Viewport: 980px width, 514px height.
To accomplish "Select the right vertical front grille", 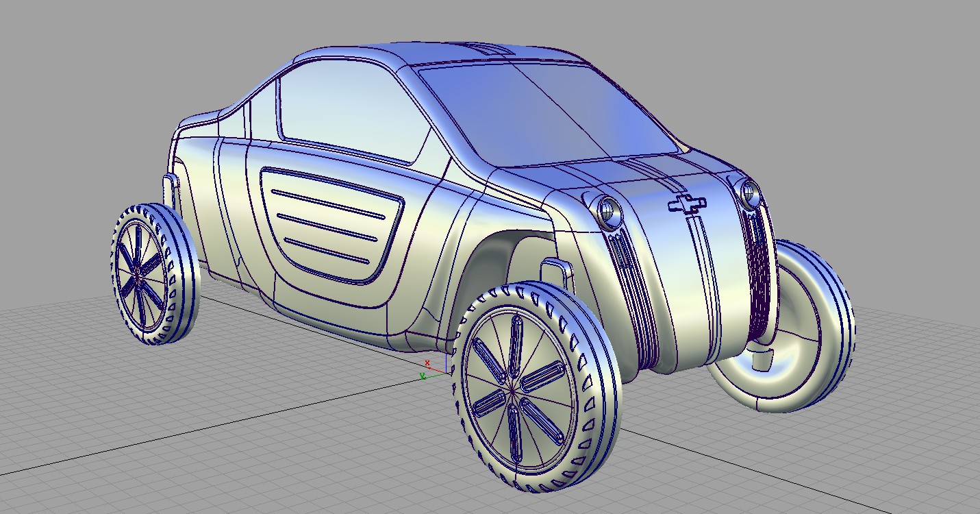I will 759,274.
